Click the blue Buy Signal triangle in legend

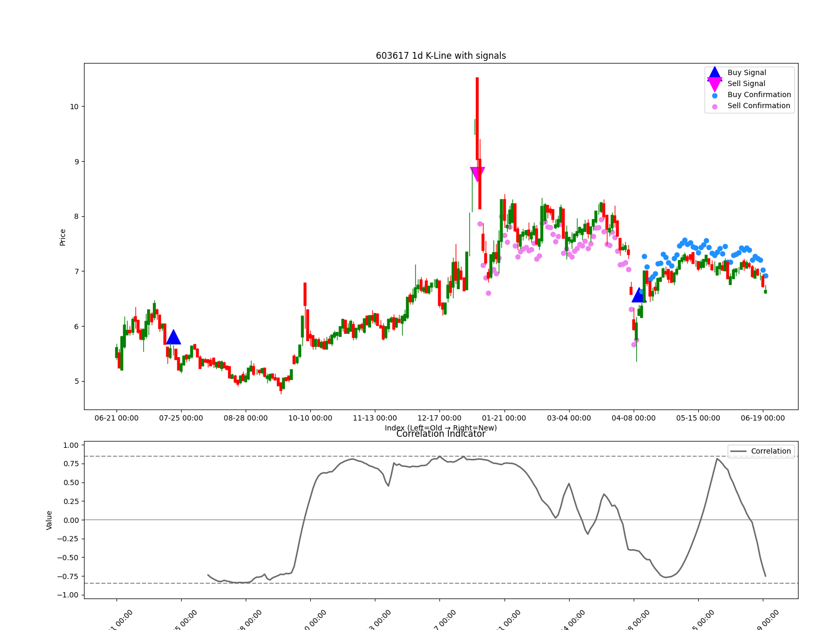click(x=715, y=73)
